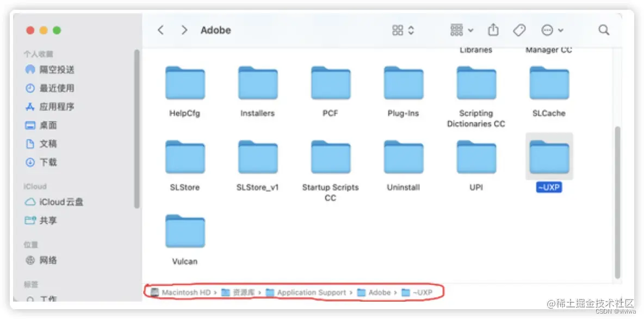Open 应用程序 (Applications) in sidebar
The height and width of the screenshot is (319, 644).
tap(50, 107)
